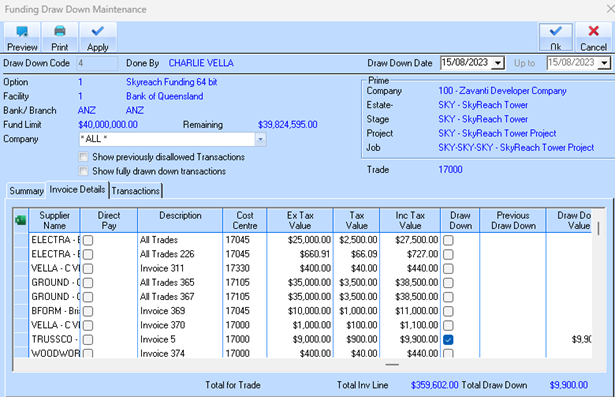Tick Direct Pay for Invoice 311
Screen dimensions: 615x397
[88, 269]
